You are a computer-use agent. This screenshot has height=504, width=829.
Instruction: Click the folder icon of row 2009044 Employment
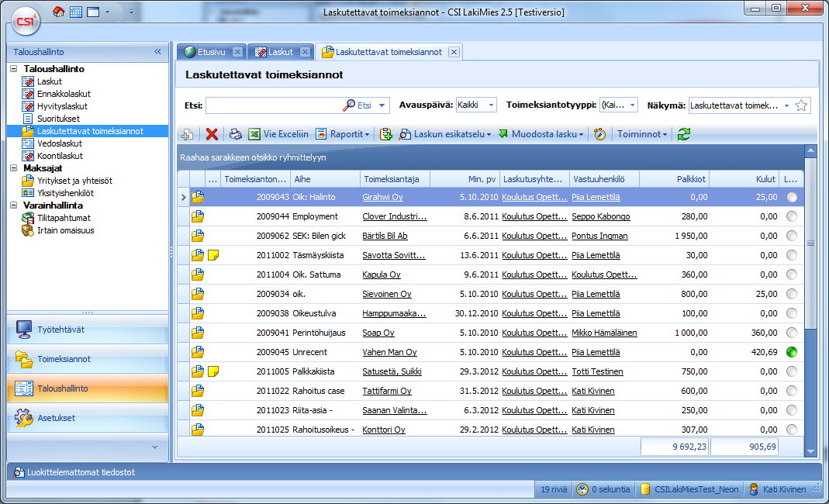(198, 216)
